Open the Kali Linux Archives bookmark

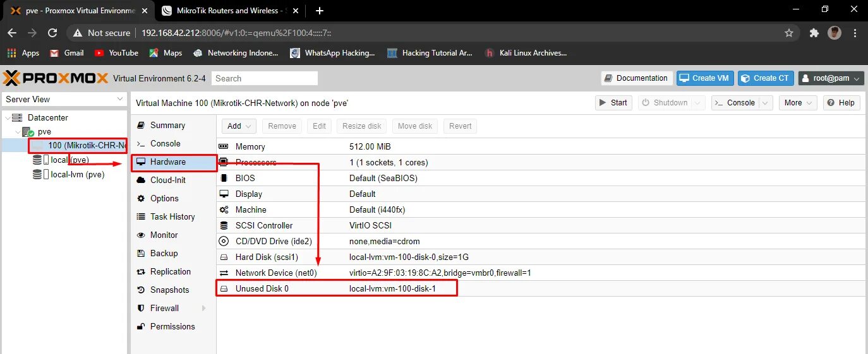pos(526,53)
